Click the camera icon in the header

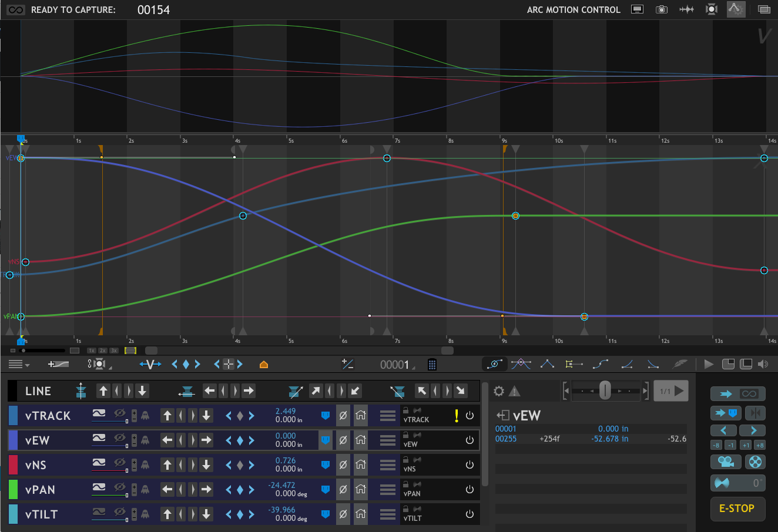[662, 9]
